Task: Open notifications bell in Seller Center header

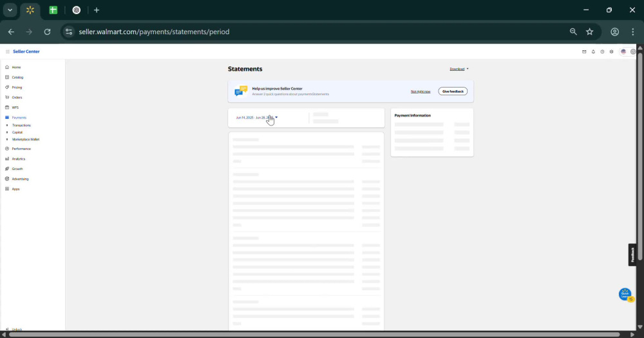Action: [593, 52]
